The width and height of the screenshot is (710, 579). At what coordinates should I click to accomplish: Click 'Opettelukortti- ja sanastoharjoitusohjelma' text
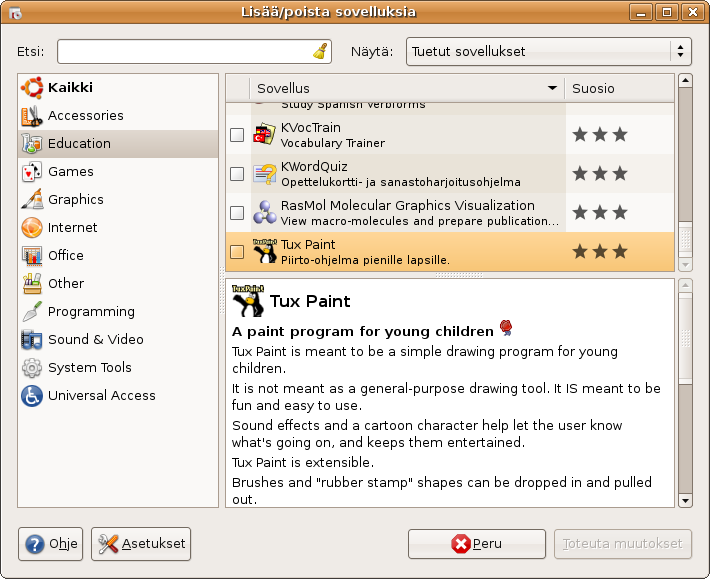pos(401,182)
